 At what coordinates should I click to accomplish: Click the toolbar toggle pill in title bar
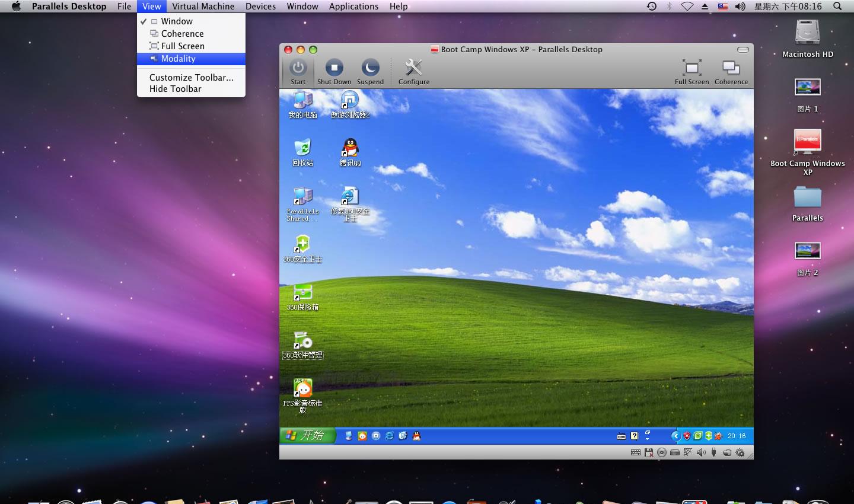pos(743,49)
